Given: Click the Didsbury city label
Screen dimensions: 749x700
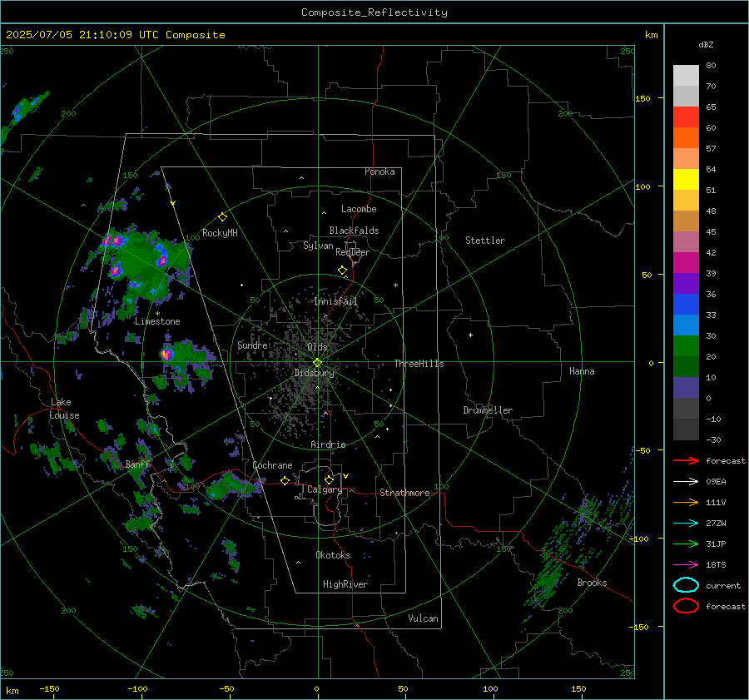Looking at the screenshot, I should click(314, 373).
